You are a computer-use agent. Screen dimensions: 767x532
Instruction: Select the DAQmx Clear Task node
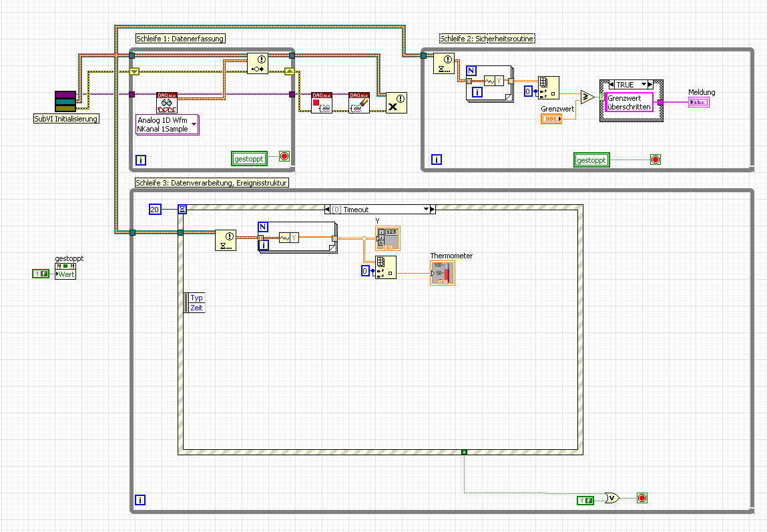359,103
